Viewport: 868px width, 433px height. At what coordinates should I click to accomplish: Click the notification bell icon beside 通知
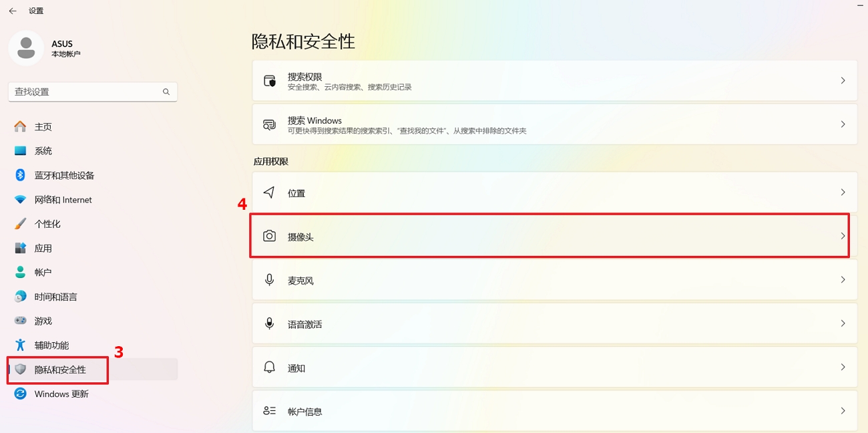[269, 368]
